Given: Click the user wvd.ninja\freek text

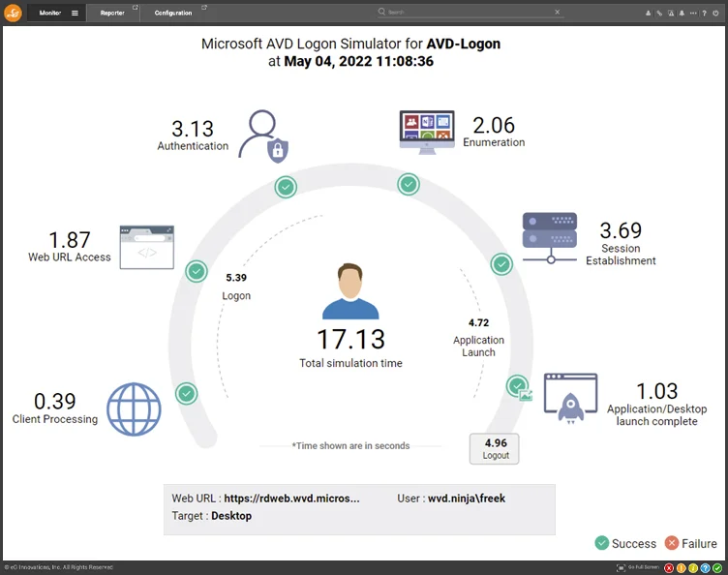Looking at the screenshot, I should point(467,499).
